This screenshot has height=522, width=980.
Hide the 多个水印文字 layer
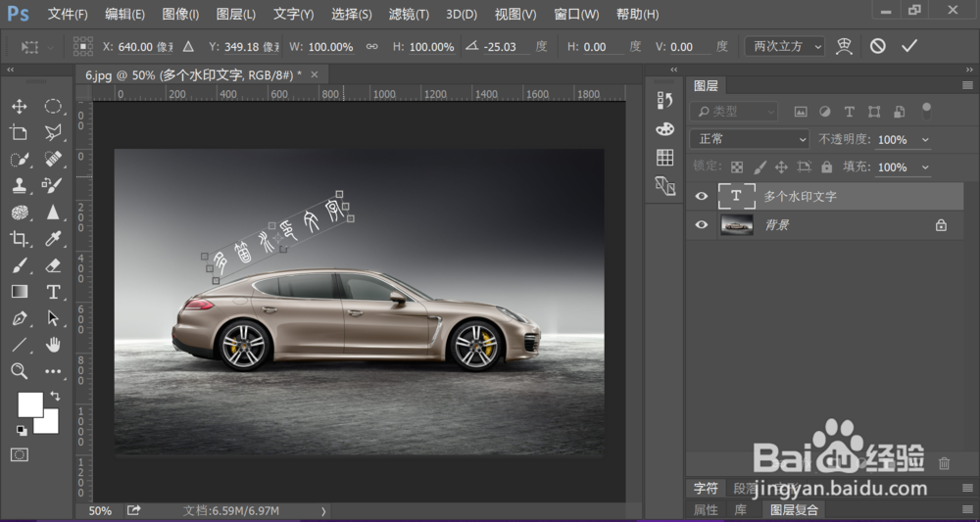[x=702, y=196]
